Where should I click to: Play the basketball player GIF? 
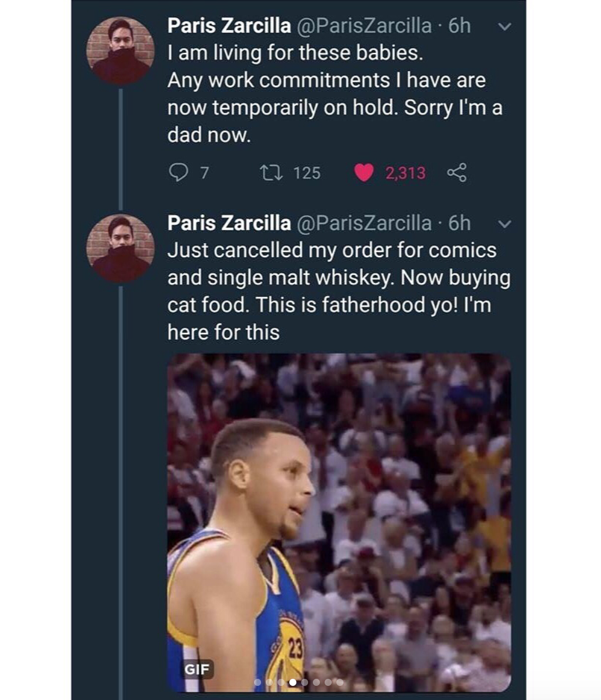pos(339,522)
